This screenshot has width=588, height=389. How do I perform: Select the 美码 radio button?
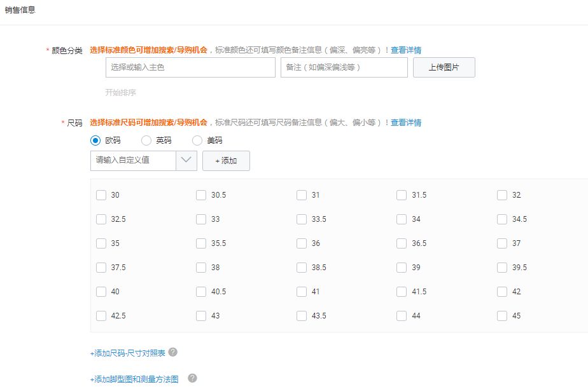point(197,140)
